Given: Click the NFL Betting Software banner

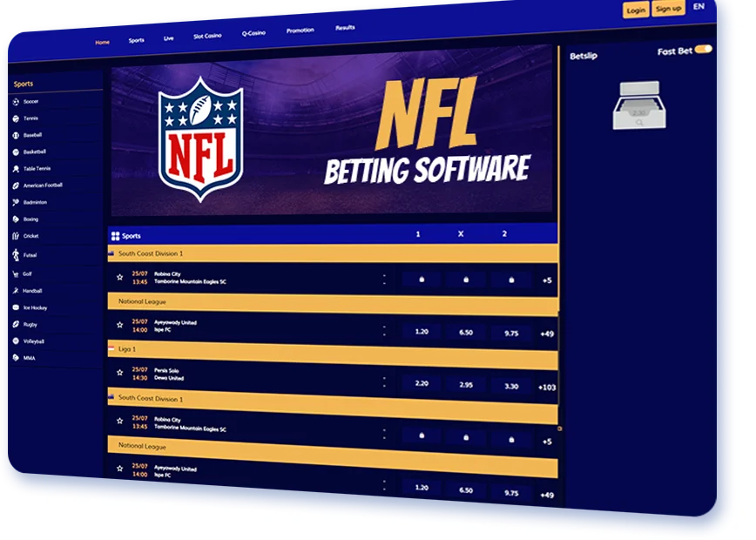Looking at the screenshot, I should coord(332,130).
